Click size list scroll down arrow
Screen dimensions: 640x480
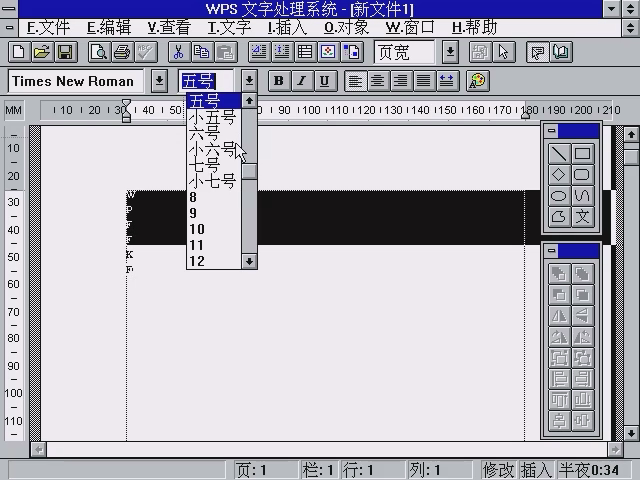coord(249,261)
